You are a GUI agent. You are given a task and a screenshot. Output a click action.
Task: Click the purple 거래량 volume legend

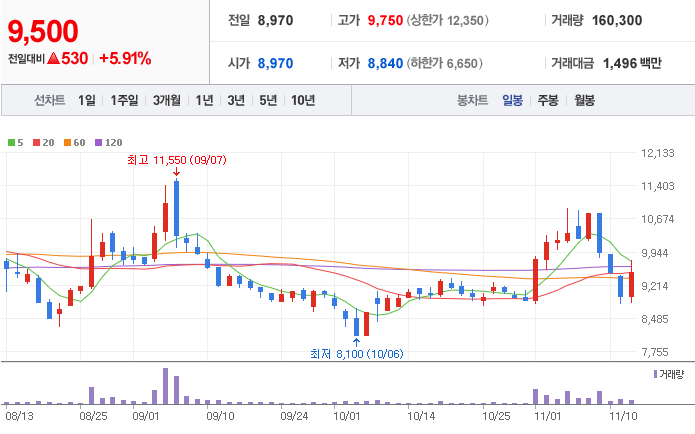(x=669, y=374)
